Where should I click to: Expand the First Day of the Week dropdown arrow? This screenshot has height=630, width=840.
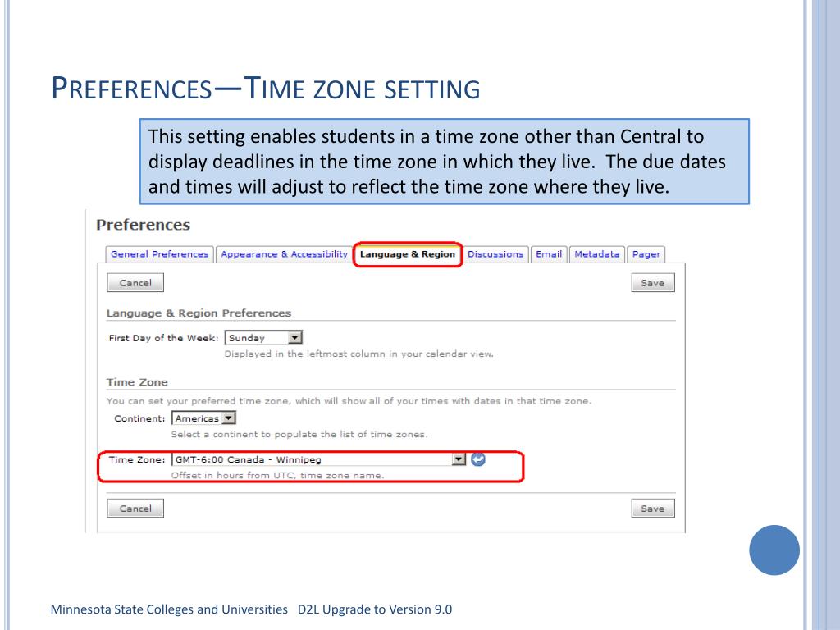click(295, 337)
